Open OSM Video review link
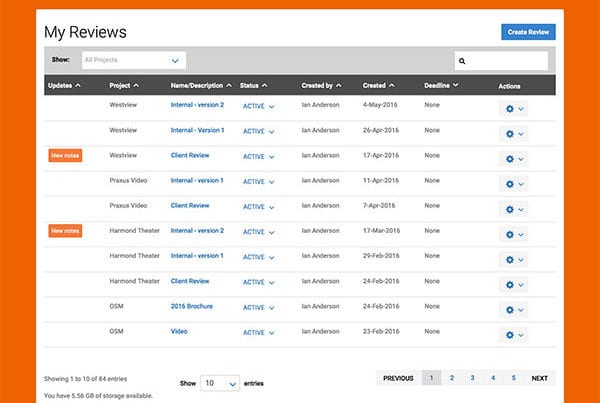This screenshot has height=403, width=600. point(179,331)
